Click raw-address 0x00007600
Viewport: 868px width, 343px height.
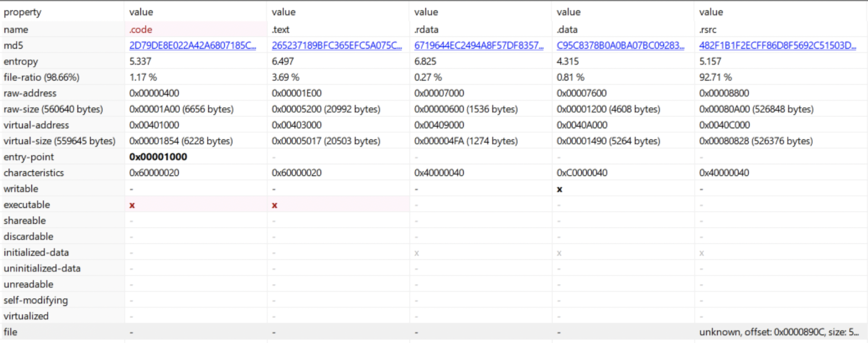[581, 93]
